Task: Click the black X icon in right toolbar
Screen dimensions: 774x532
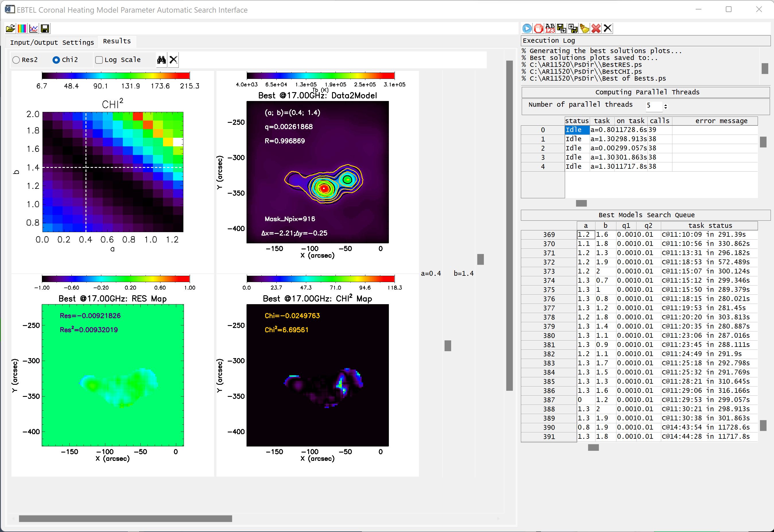Action: click(x=608, y=29)
